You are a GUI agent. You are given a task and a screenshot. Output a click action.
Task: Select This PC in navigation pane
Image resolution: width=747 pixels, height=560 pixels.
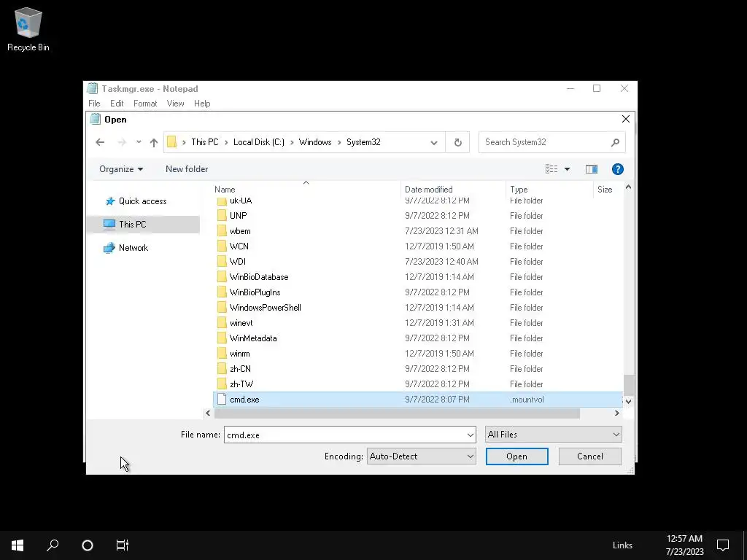click(143, 225)
